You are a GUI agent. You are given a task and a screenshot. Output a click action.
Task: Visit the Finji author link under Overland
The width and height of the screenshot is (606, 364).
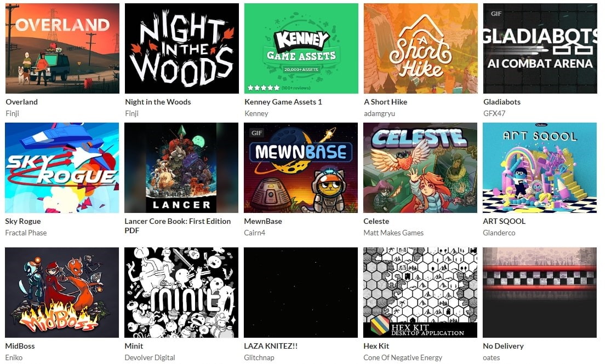click(x=13, y=113)
